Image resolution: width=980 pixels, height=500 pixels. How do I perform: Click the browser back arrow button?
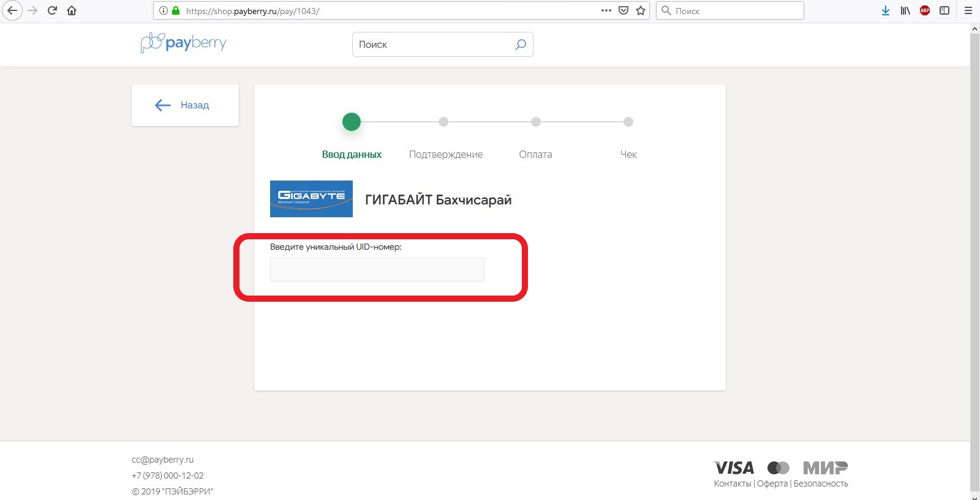tap(12, 10)
